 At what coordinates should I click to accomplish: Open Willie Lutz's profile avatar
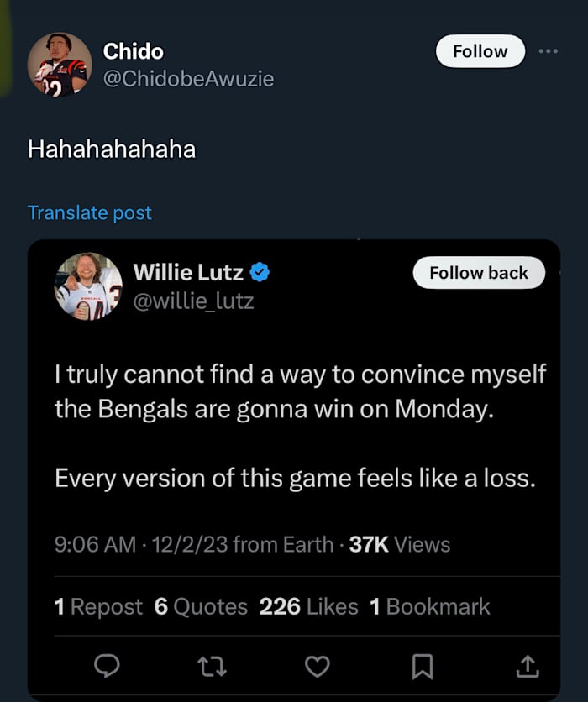pos(88,286)
